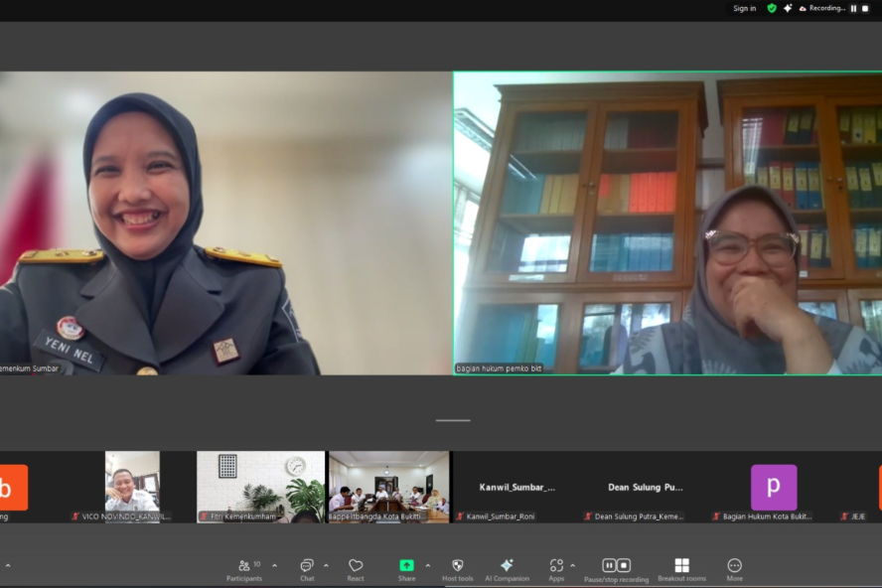Viewport: 882px width, 588px height.
Task: Expand the arrow next to Participants
Action: pos(275,566)
